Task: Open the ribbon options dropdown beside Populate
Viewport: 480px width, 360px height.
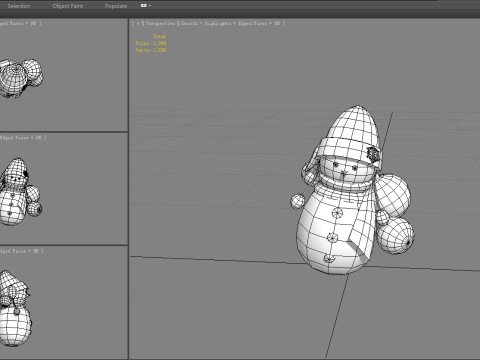Action: click(145, 6)
